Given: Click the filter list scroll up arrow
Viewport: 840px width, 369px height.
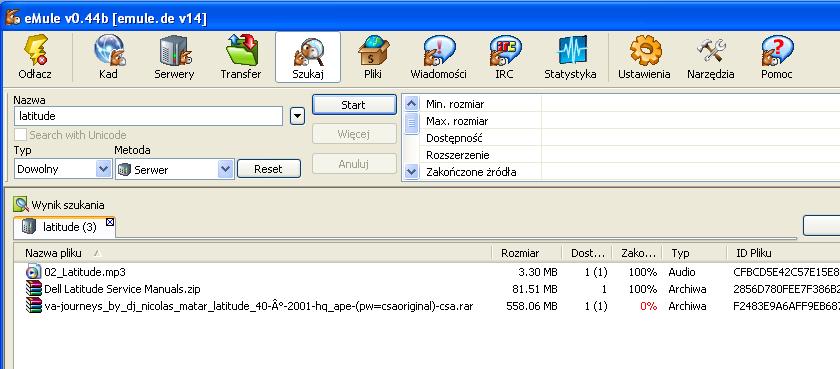Looking at the screenshot, I should click(x=411, y=103).
